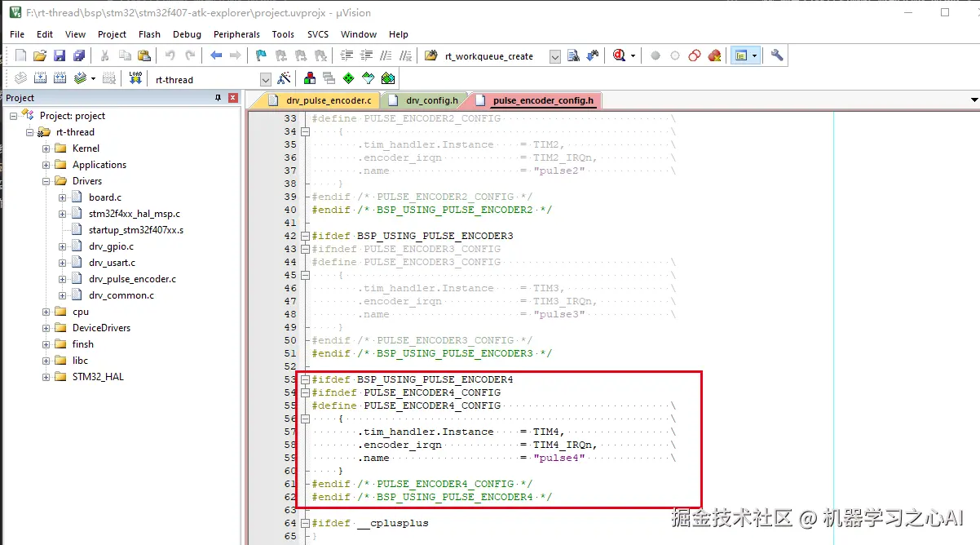
Task: Open the Flash menu
Action: coord(149,34)
